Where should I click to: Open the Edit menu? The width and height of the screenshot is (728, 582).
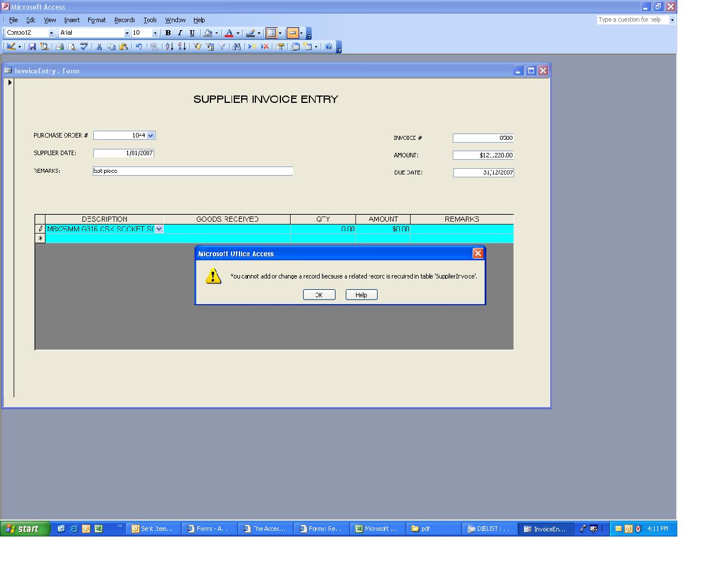click(x=31, y=20)
